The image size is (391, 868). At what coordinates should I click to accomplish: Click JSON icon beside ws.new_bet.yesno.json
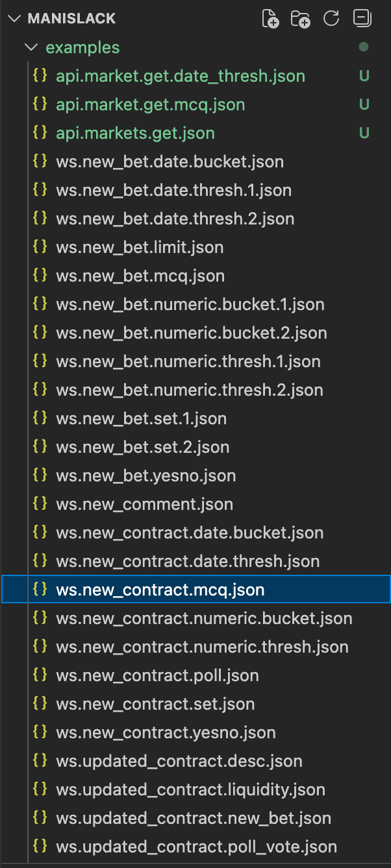point(40,476)
